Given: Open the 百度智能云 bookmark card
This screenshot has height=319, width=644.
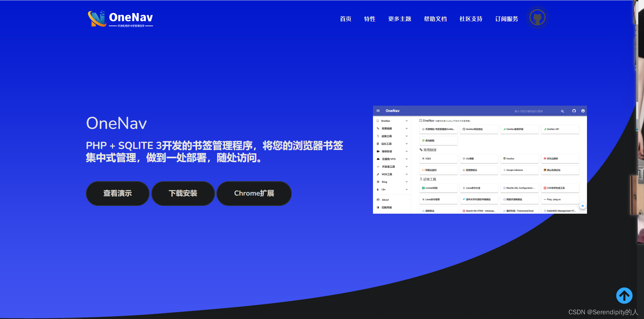Looking at the screenshot, I should [x=479, y=170].
